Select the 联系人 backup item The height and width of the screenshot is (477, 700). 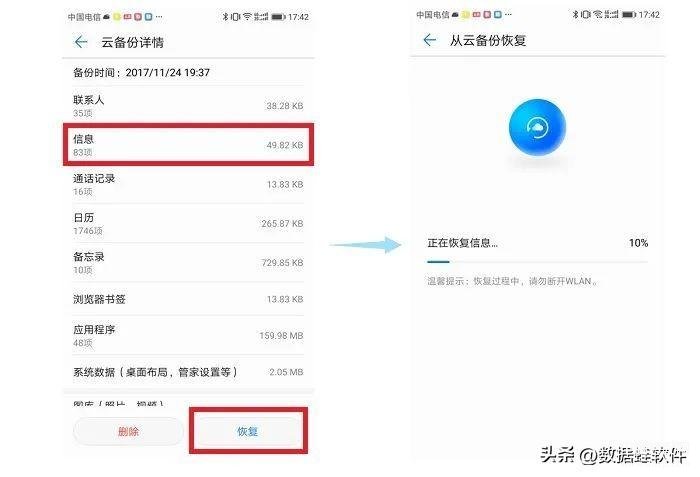point(188,105)
